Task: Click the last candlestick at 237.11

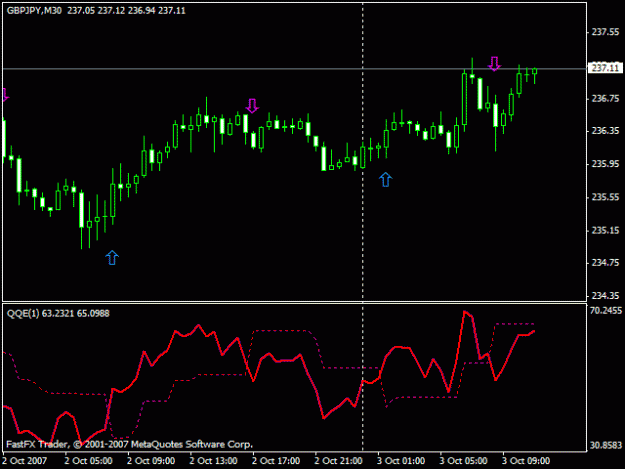Action: pyautogui.click(x=535, y=72)
